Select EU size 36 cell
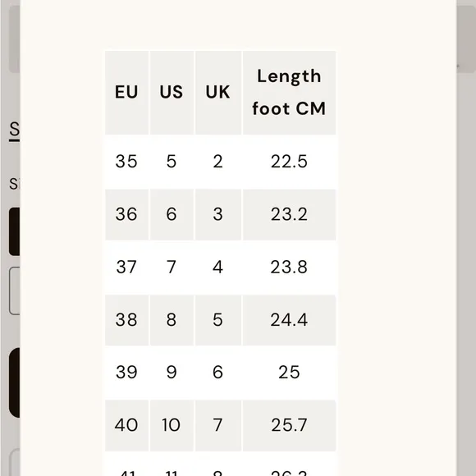 [126, 214]
